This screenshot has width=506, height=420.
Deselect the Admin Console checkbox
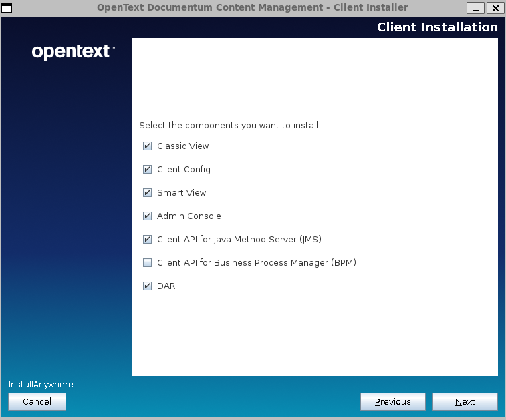click(x=148, y=216)
